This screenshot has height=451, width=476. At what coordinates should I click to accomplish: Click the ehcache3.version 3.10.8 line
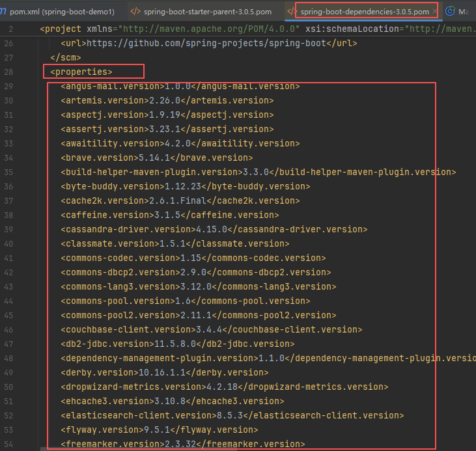point(173,402)
